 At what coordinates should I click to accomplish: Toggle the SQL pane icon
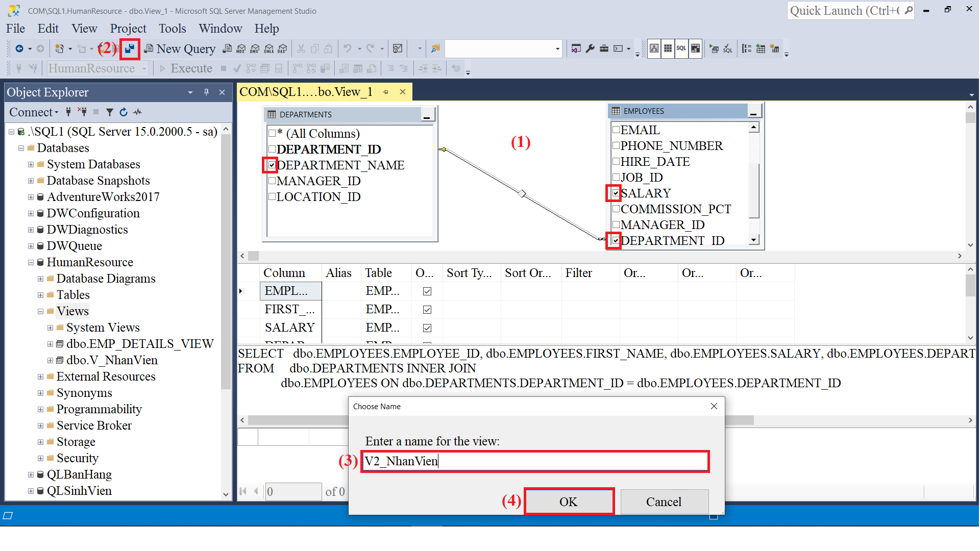(681, 48)
